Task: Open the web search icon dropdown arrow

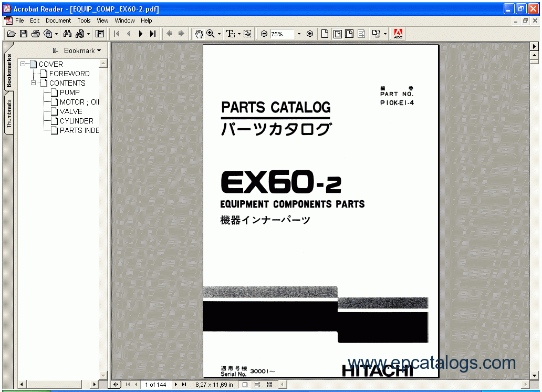Action: (56, 34)
